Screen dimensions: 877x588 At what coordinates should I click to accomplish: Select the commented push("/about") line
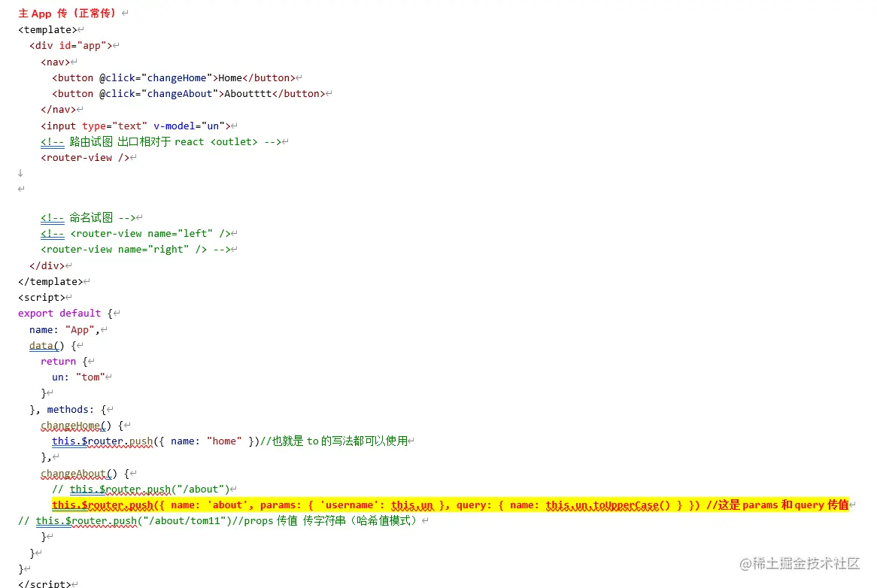[141, 489]
